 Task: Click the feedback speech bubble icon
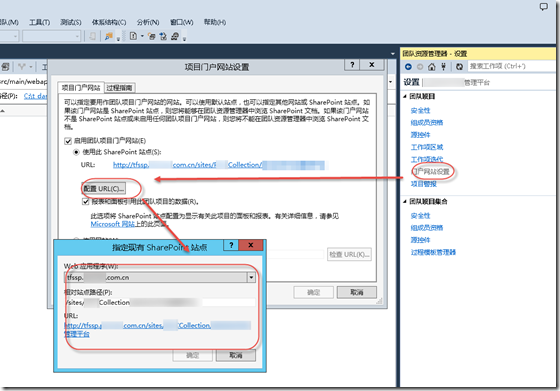544,6
